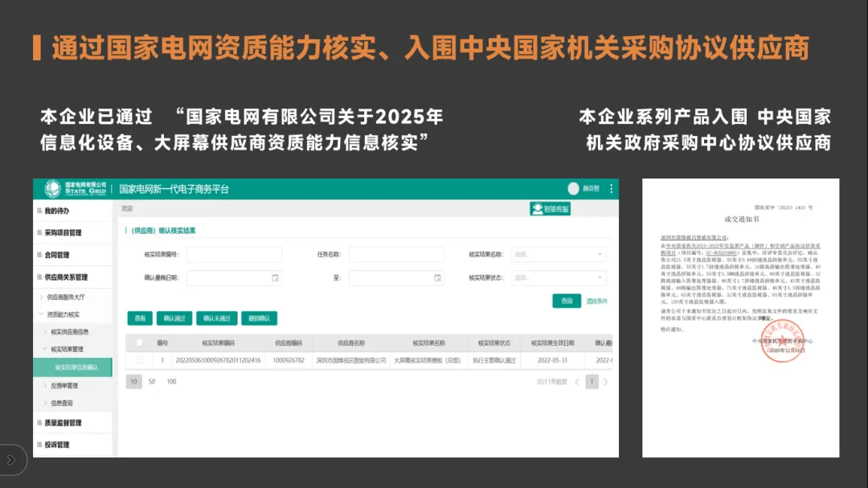
Task: Click the State Grid logo in header
Action: pyautogui.click(x=76, y=189)
